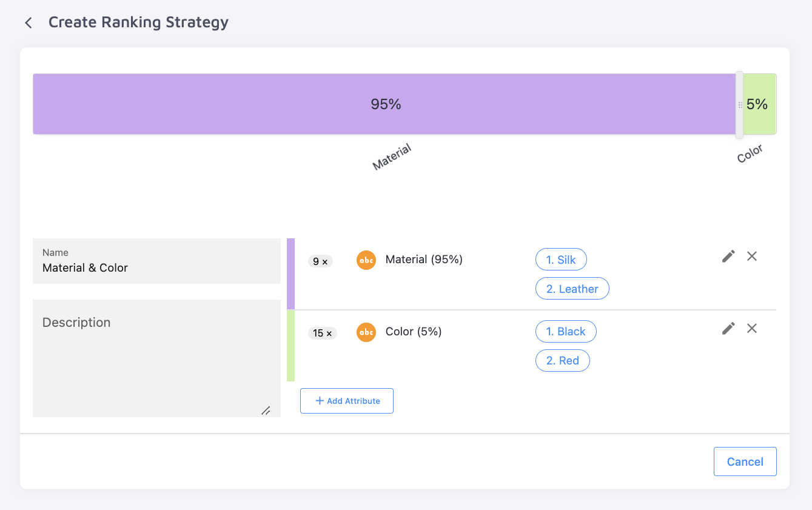Viewport: 812px width, 510px height.
Task: Select the 2. Leather value chip
Action: click(572, 289)
